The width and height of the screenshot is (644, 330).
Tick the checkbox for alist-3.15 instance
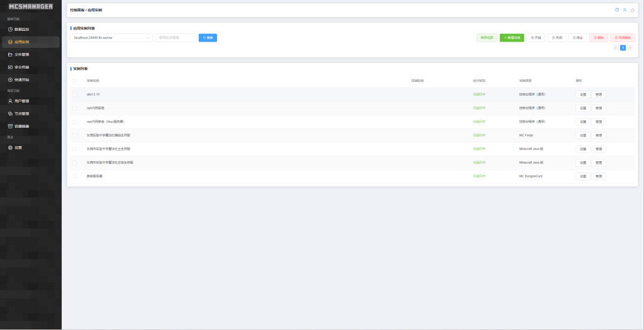click(x=74, y=94)
